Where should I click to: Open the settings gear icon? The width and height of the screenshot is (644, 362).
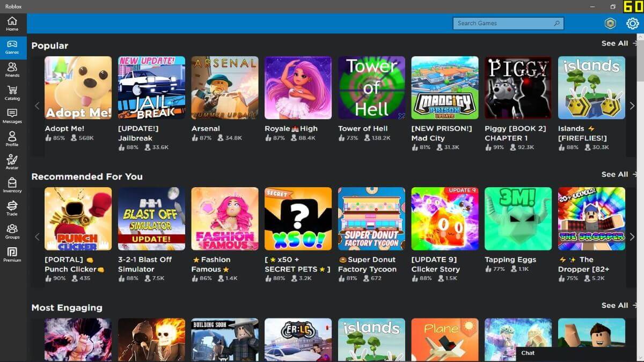[x=632, y=23]
